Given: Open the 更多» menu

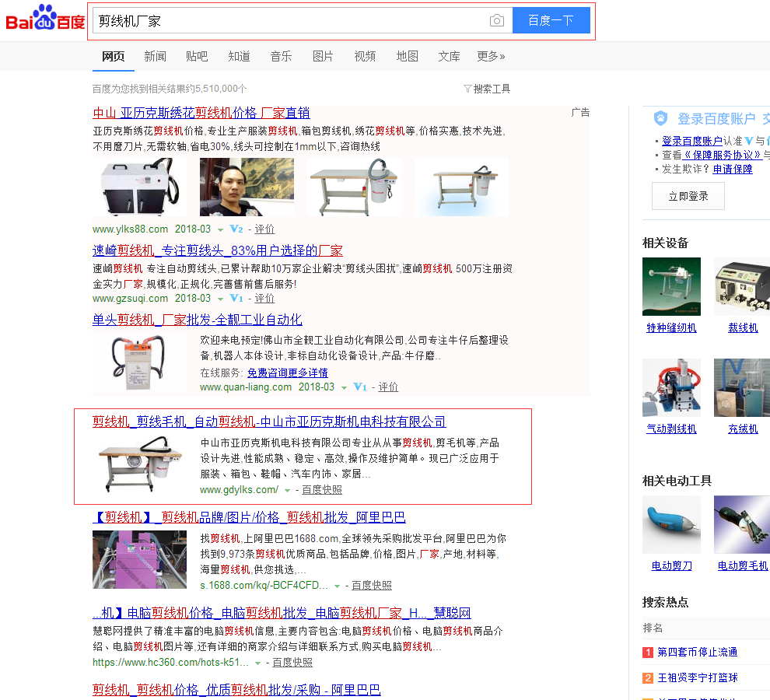Looking at the screenshot, I should tap(491, 56).
